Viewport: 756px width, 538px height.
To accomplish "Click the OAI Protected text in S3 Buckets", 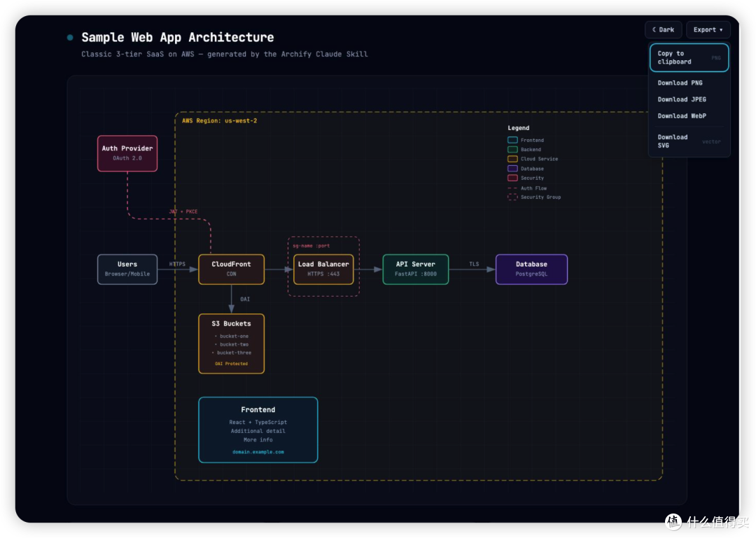I will point(232,364).
